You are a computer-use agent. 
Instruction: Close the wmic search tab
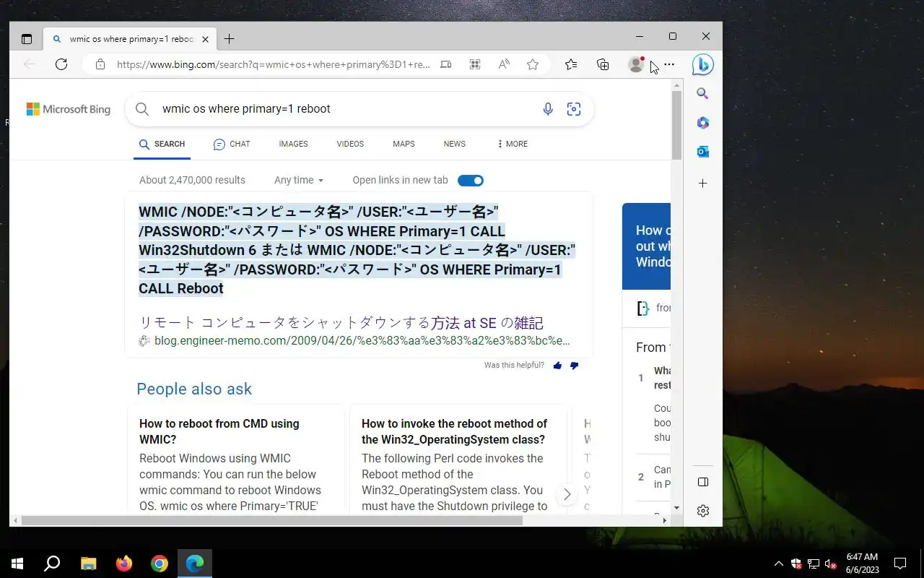pyautogui.click(x=205, y=39)
